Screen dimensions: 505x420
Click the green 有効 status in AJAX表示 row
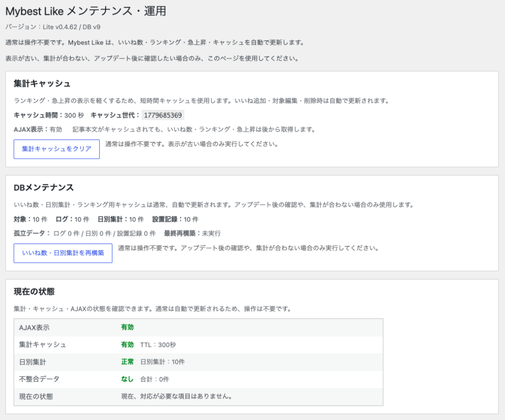[127, 327]
